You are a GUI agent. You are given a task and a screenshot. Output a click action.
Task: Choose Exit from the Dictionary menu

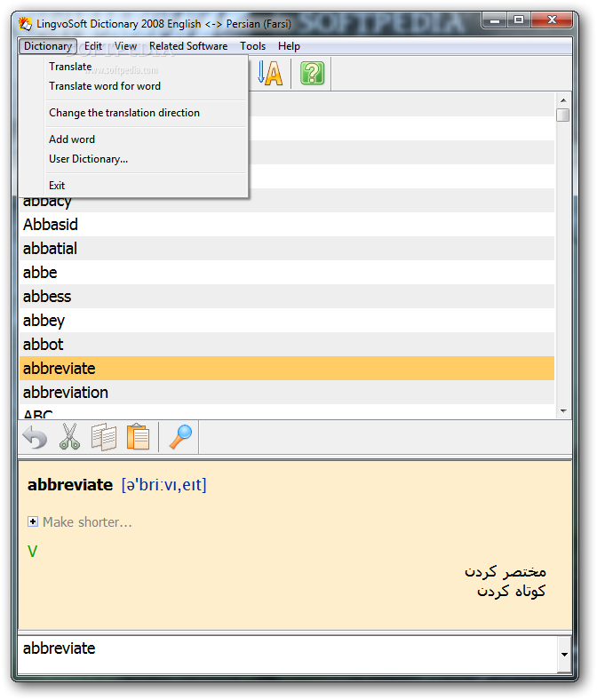pos(147,186)
